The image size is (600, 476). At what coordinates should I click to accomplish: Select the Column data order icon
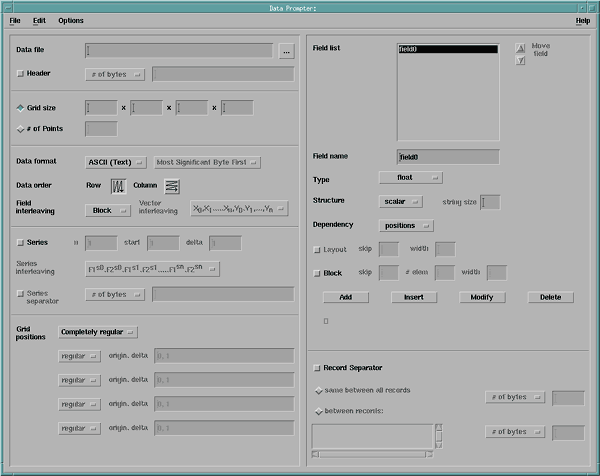click(x=171, y=185)
